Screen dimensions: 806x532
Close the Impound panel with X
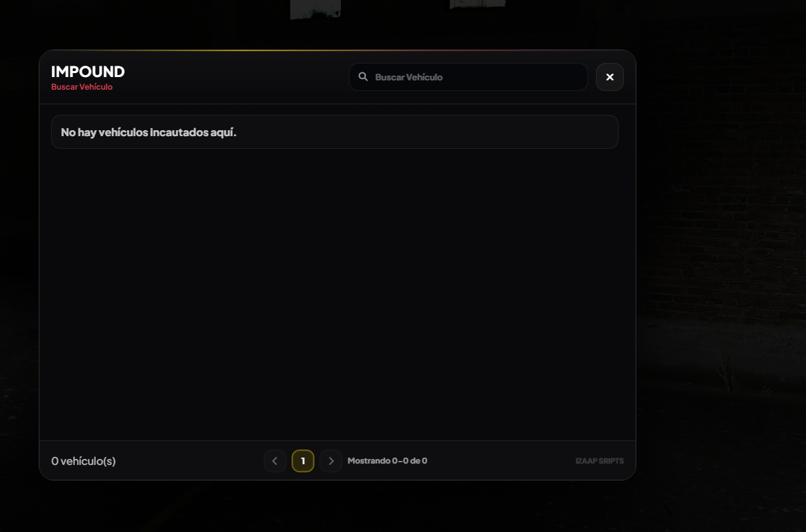(609, 77)
